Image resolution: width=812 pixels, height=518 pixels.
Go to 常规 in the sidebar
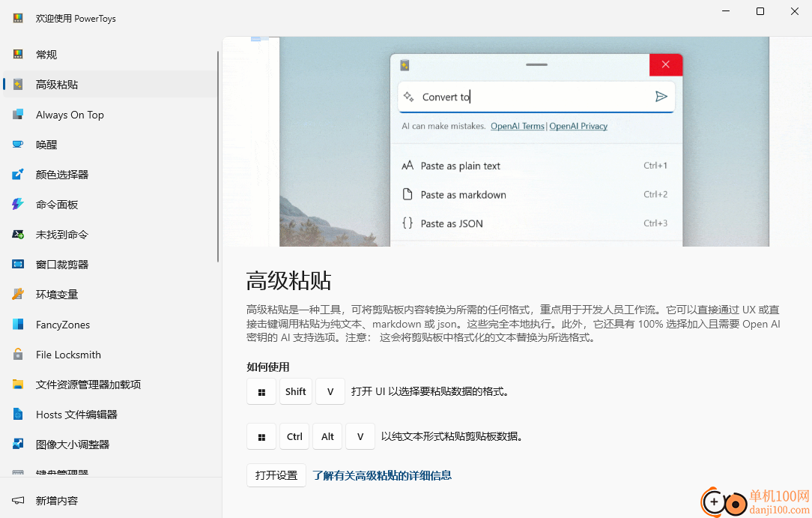click(110, 55)
